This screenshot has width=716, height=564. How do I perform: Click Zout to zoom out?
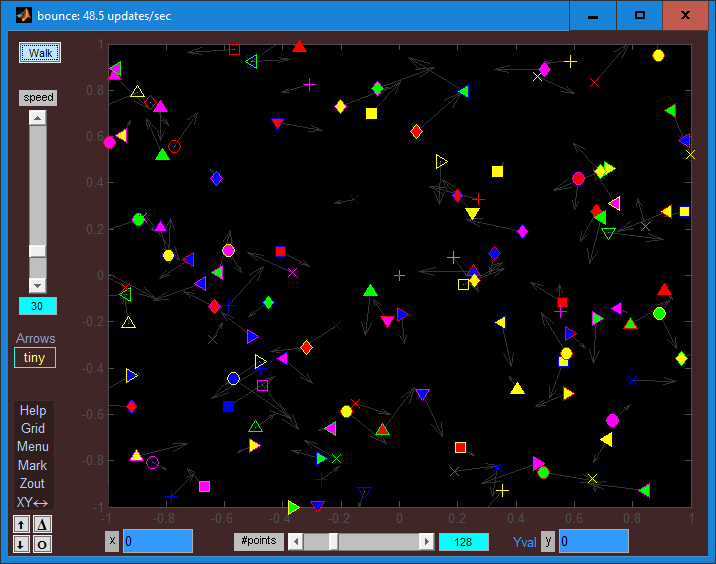[x=33, y=484]
